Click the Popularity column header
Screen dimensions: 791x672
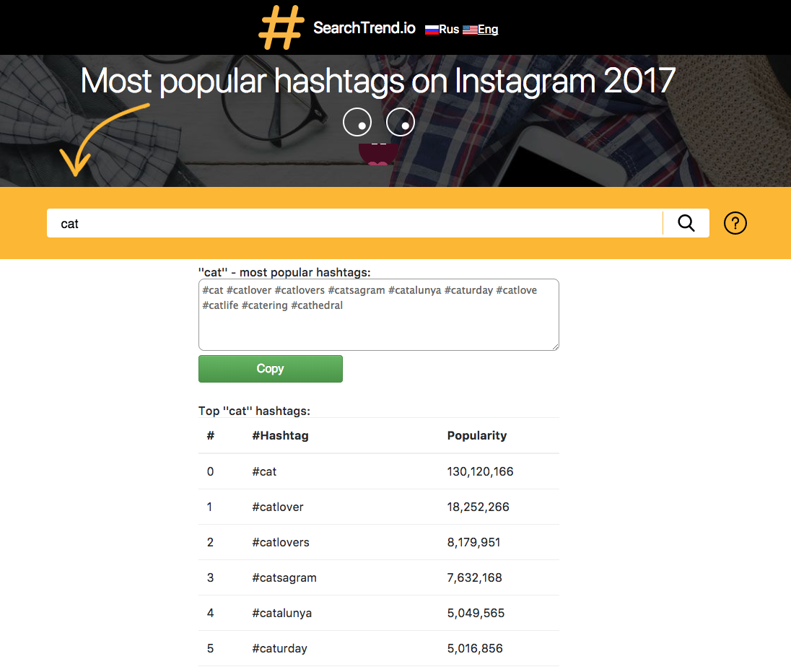476,435
